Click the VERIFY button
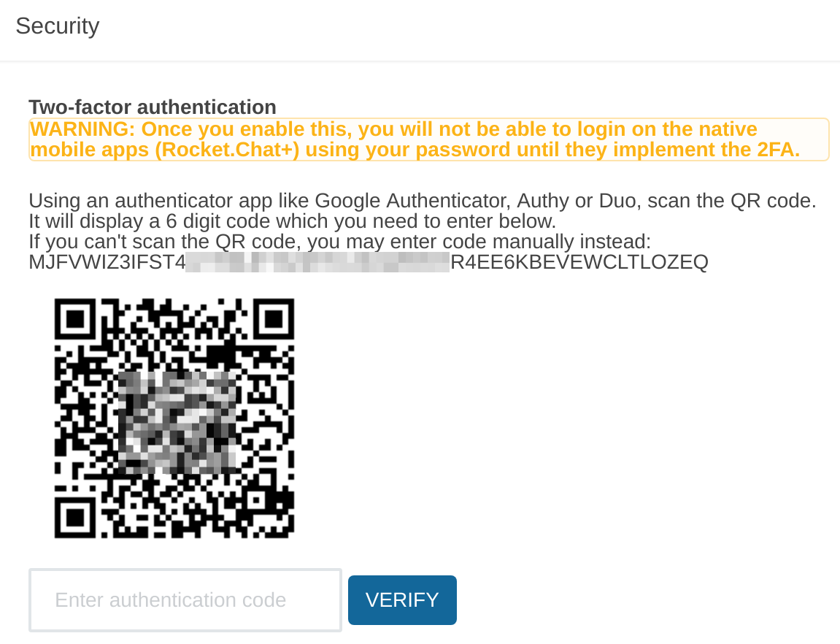Image resolution: width=840 pixels, height=644 pixels. [402, 599]
